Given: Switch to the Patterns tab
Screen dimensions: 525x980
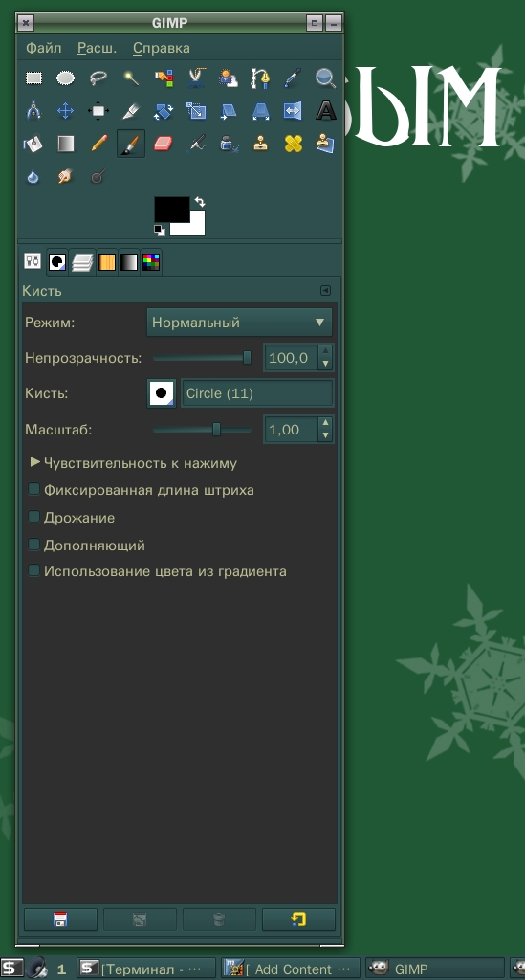Looking at the screenshot, I should [x=107, y=262].
